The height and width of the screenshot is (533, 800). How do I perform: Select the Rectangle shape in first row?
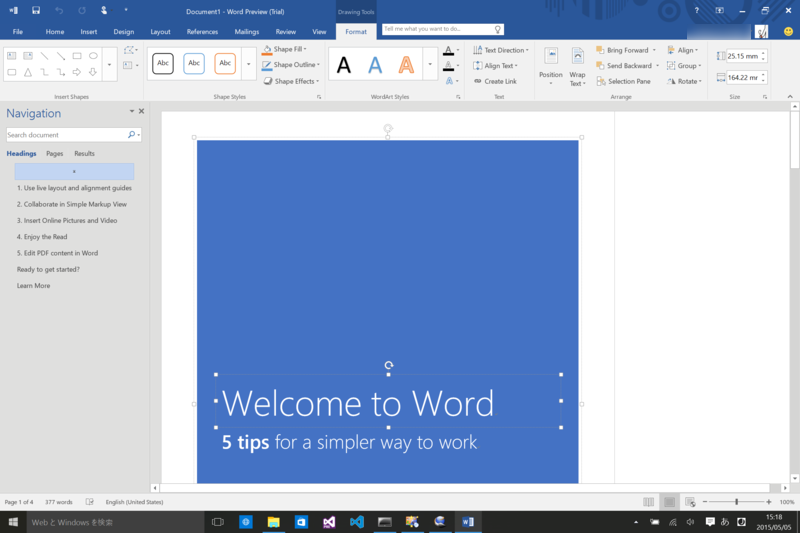pyautogui.click(x=77, y=56)
